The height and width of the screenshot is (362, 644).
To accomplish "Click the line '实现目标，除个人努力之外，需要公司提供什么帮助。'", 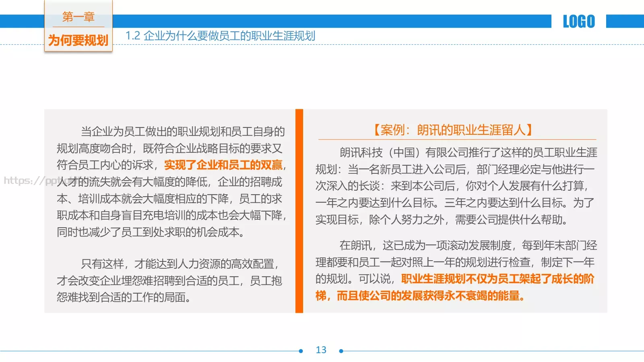I will pos(442,220).
